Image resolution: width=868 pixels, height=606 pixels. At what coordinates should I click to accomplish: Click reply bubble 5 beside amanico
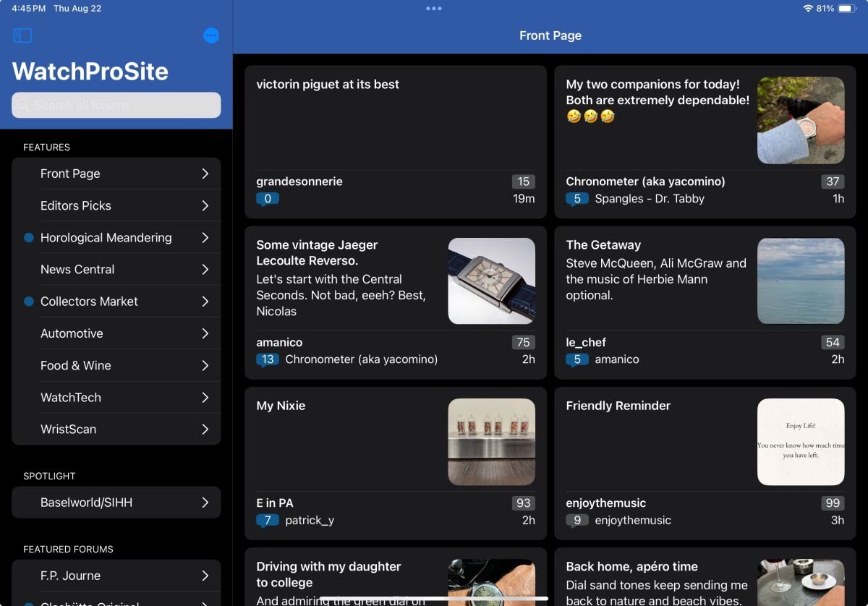click(577, 359)
